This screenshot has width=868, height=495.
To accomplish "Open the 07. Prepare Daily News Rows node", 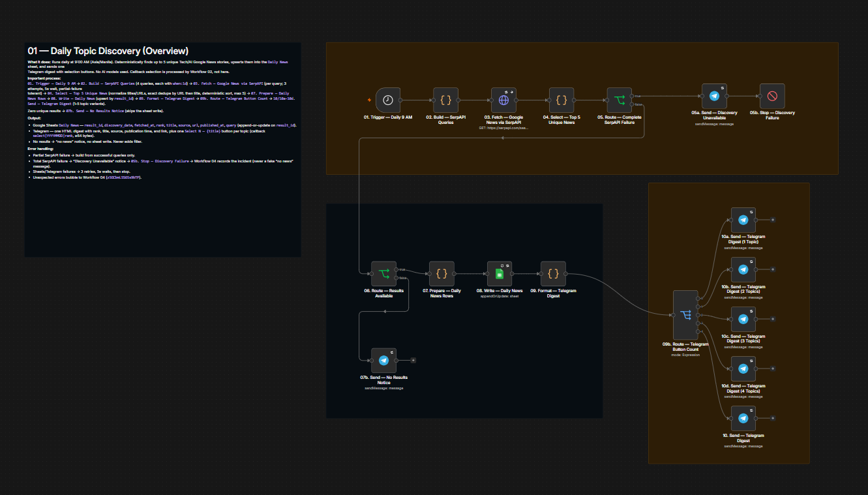I will coord(441,274).
